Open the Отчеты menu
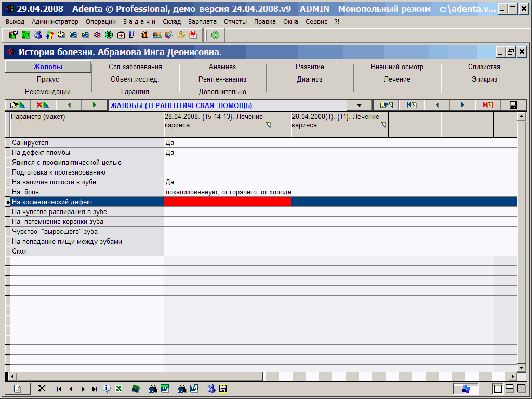 point(235,22)
